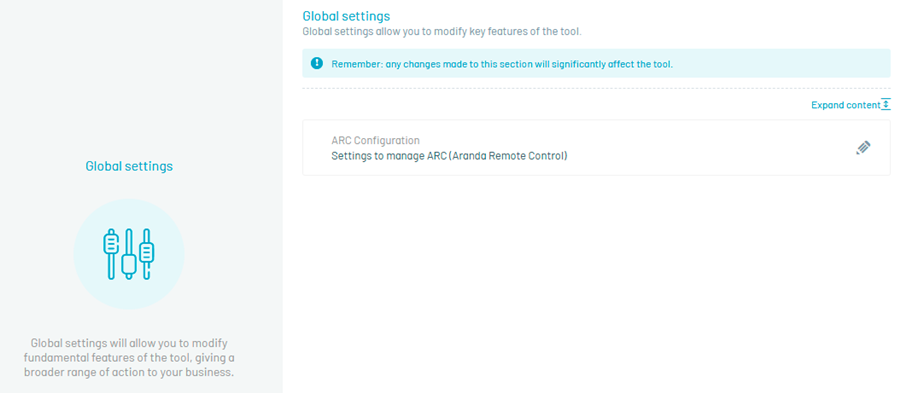Click 'Global settings allow you to modify' subtitle

pos(442,32)
